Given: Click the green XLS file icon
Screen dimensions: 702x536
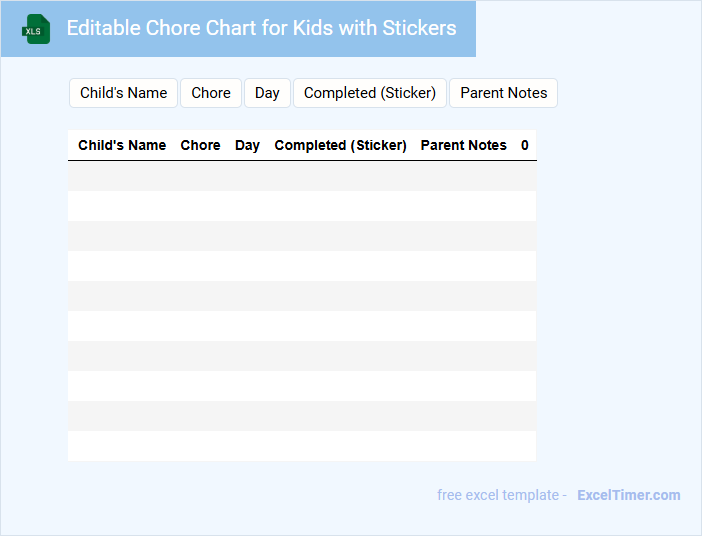Looking at the screenshot, I should (x=36, y=29).
